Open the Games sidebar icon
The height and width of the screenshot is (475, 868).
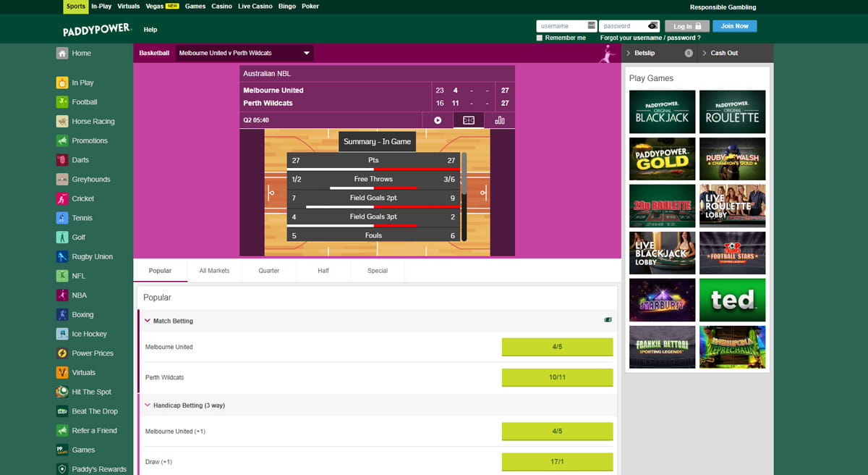coord(62,450)
